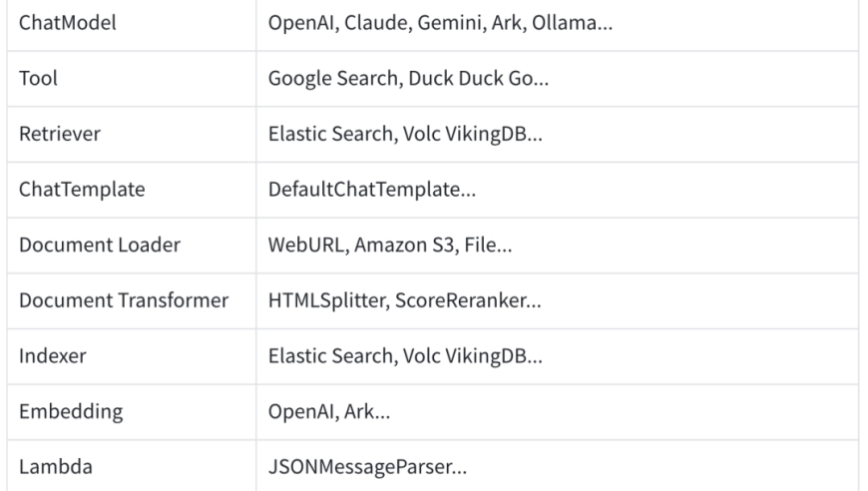
Task: Click the Indexer row label
Action: (x=53, y=355)
